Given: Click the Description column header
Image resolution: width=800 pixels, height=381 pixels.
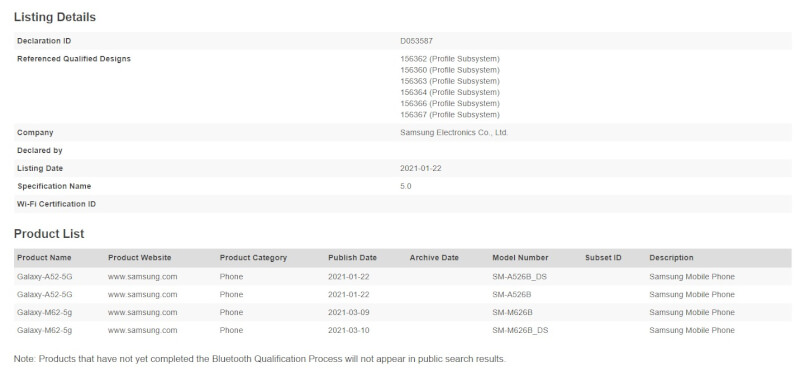Looking at the screenshot, I should click(671, 258).
